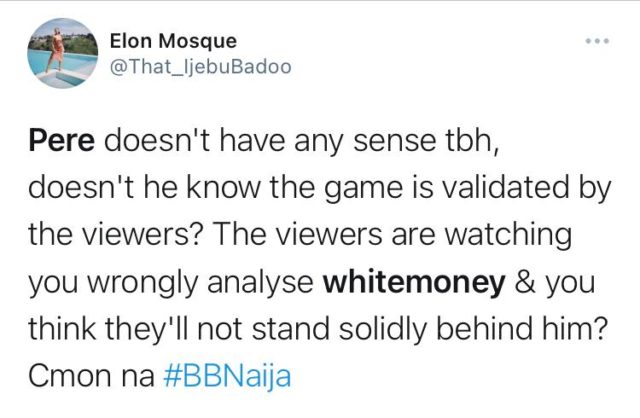Open the @That_IjebuBadoo handle link

[x=200, y=67]
